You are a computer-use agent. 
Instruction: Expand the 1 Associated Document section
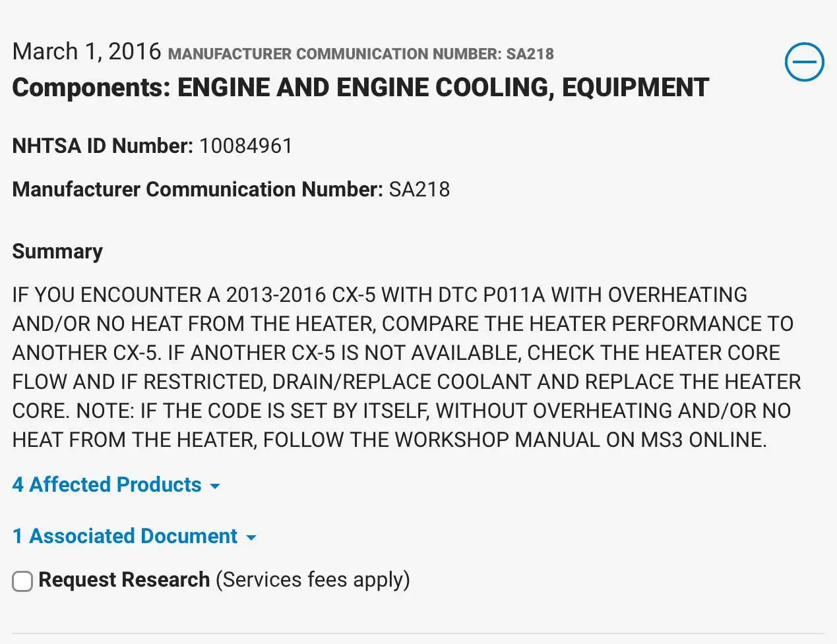[x=125, y=536]
